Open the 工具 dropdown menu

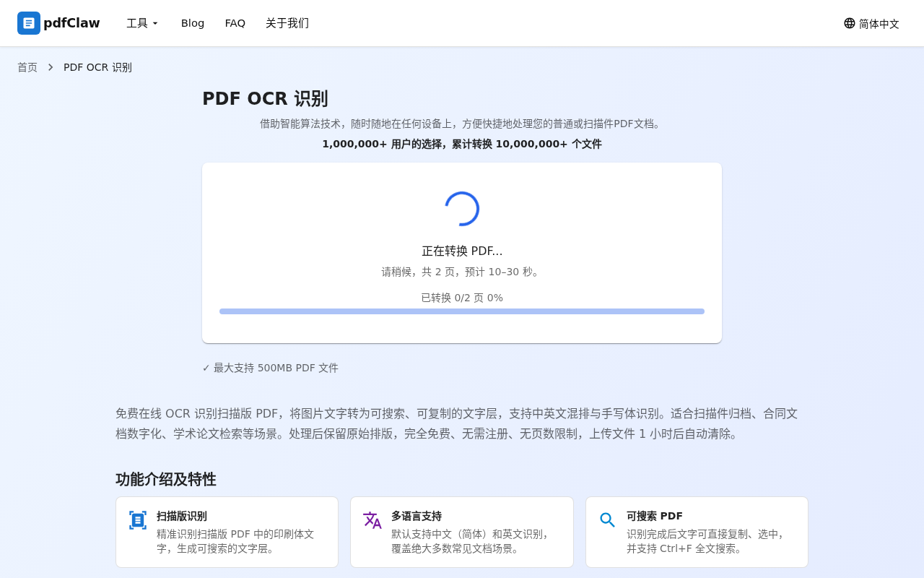coord(141,23)
